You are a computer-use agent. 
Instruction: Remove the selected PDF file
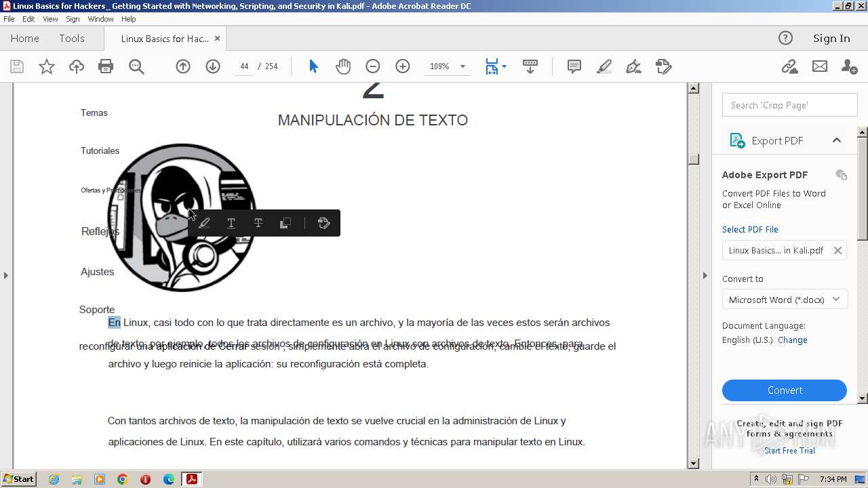(x=837, y=250)
